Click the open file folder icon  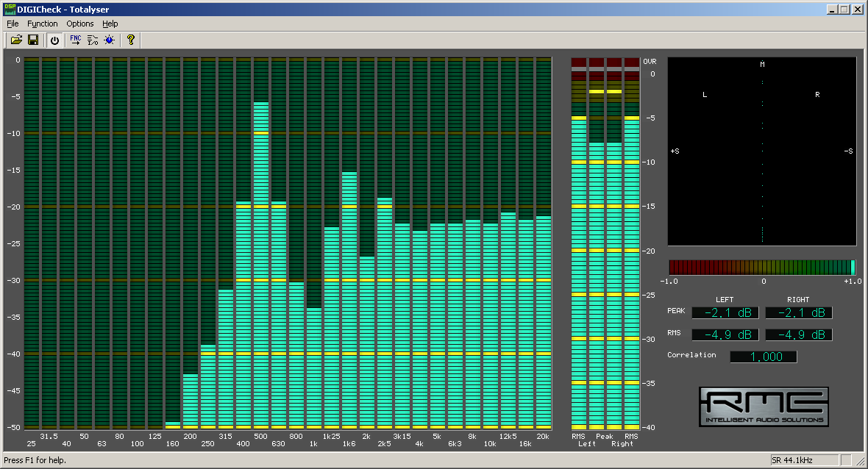pyautogui.click(x=17, y=40)
